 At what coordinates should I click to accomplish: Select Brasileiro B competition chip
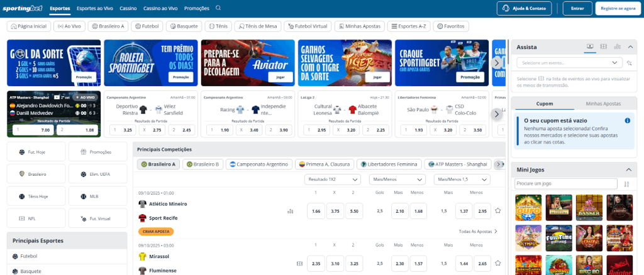[203, 164]
